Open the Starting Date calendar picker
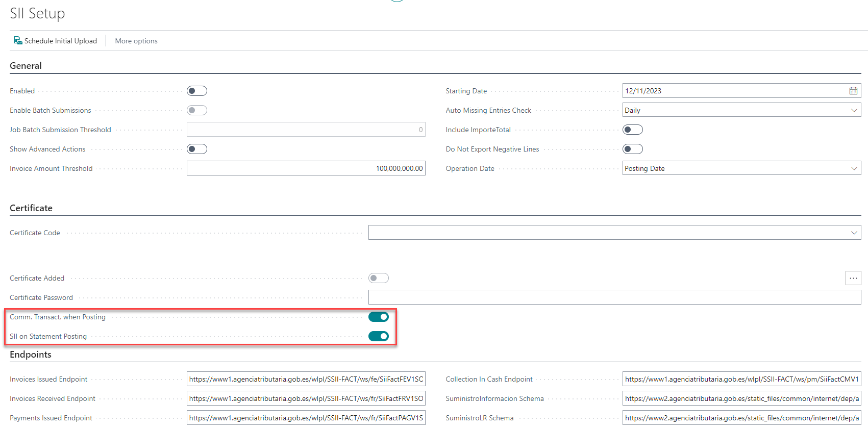The width and height of the screenshot is (868, 428). pyautogui.click(x=853, y=91)
